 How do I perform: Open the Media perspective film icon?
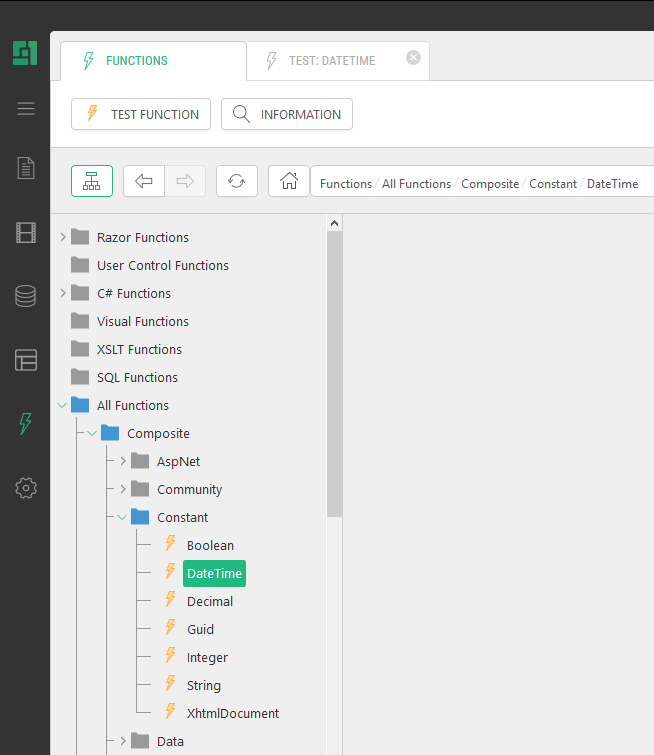point(26,233)
